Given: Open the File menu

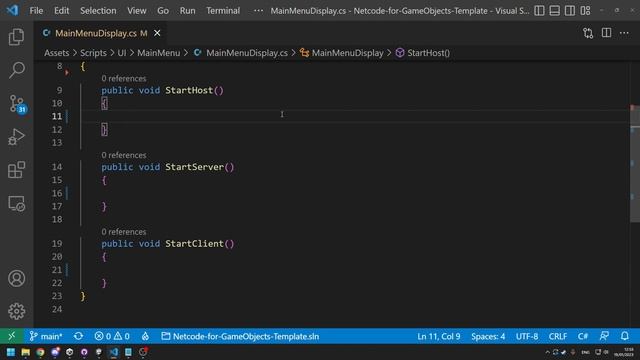Looking at the screenshot, I should 36,11.
